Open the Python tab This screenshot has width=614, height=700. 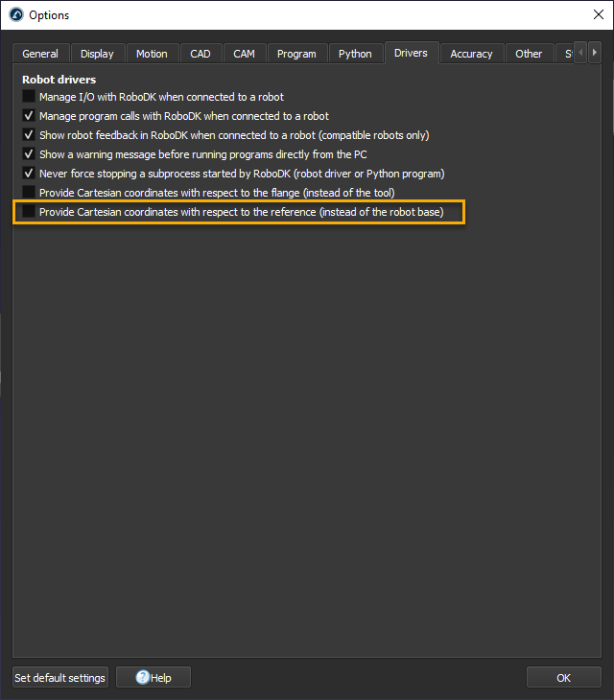tap(355, 54)
